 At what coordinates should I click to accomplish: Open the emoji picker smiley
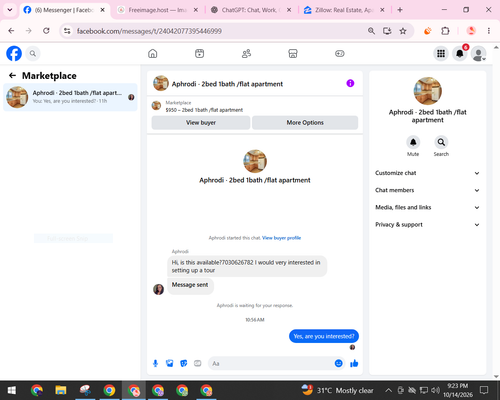pos(338,363)
